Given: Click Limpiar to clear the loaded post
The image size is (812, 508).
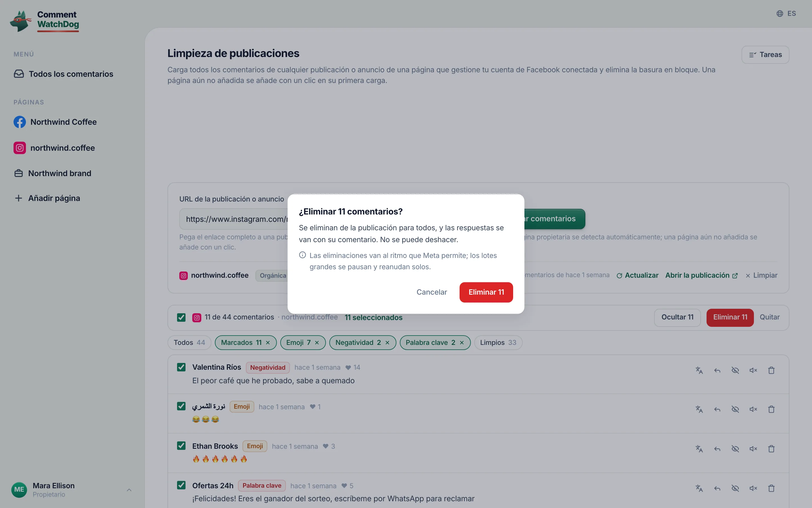Looking at the screenshot, I should pos(761,275).
